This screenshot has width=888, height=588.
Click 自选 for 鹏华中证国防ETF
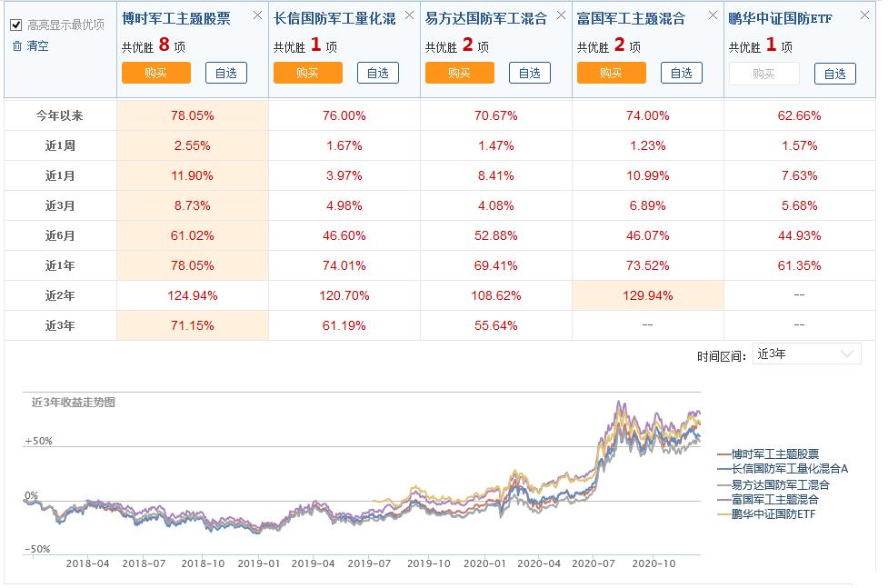pos(835,73)
